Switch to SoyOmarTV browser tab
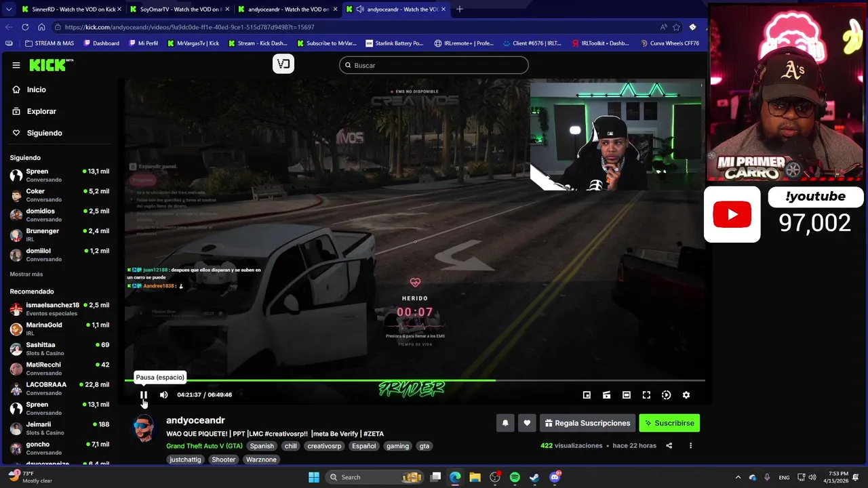Screen dimensions: 868x488 click(x=180, y=9)
